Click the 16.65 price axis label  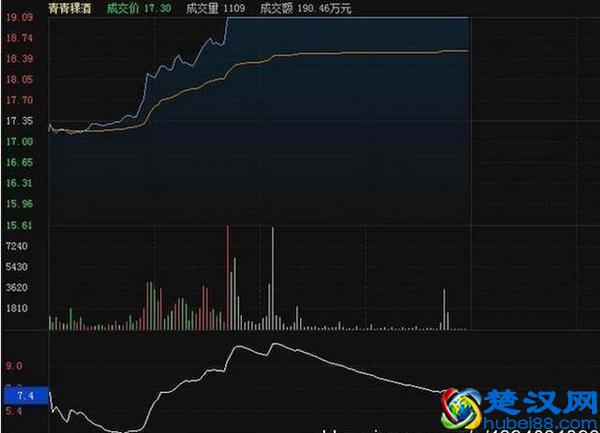pyautogui.click(x=19, y=163)
